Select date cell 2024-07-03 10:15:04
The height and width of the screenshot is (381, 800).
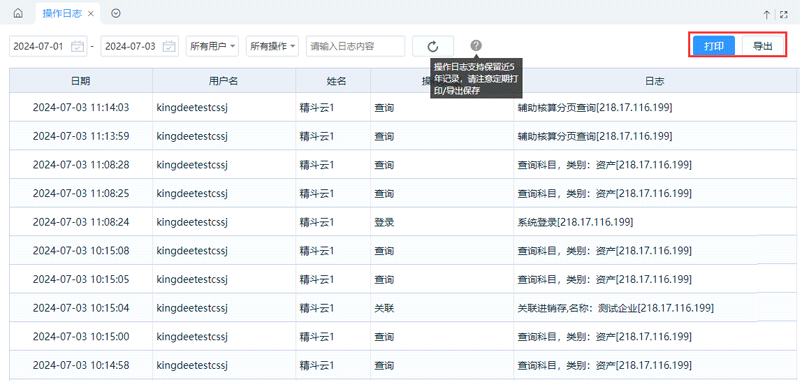tap(81, 308)
